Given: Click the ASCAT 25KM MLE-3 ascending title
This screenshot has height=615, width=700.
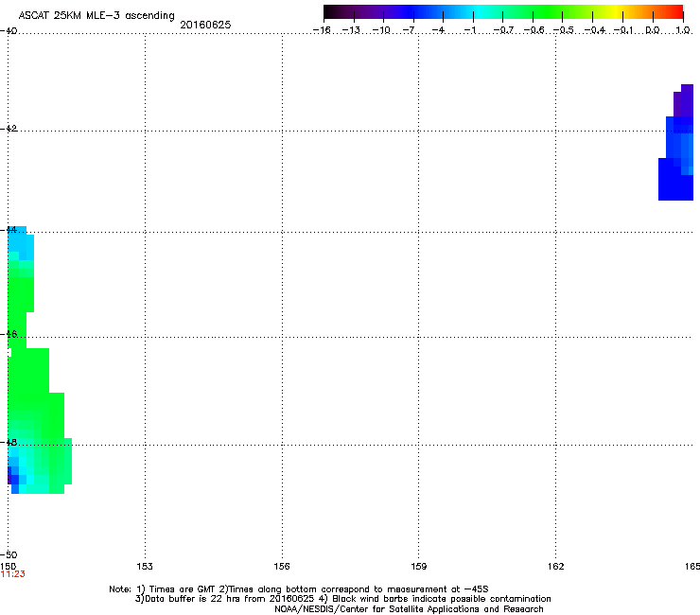Looking at the screenshot, I should click(x=96, y=16).
